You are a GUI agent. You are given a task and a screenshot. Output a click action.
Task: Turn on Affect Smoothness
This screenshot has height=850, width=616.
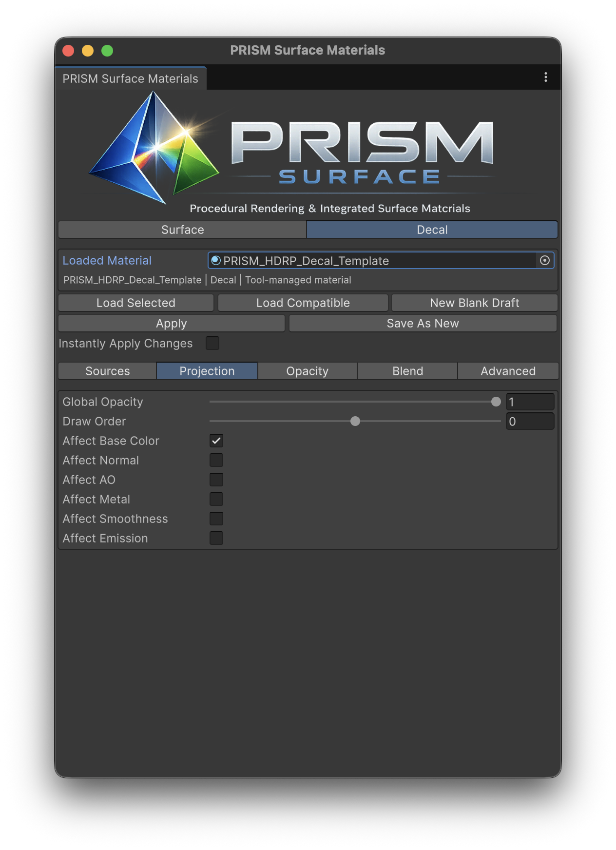(216, 519)
